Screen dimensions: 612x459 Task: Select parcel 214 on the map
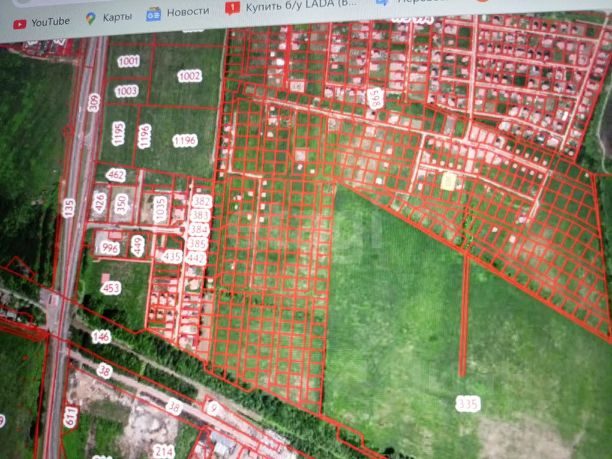[164, 451]
